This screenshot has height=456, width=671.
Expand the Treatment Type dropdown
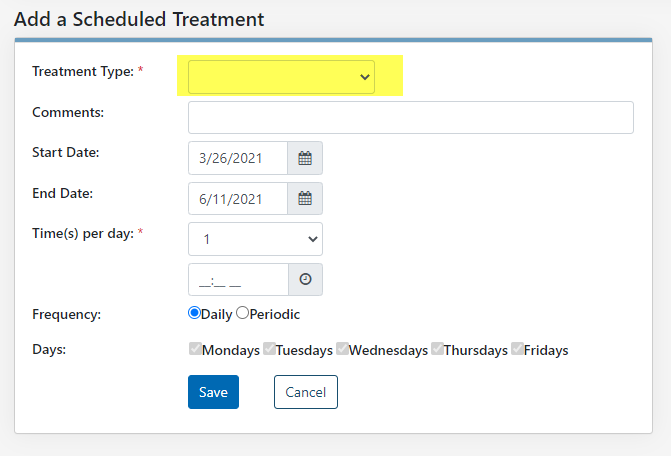(x=282, y=77)
